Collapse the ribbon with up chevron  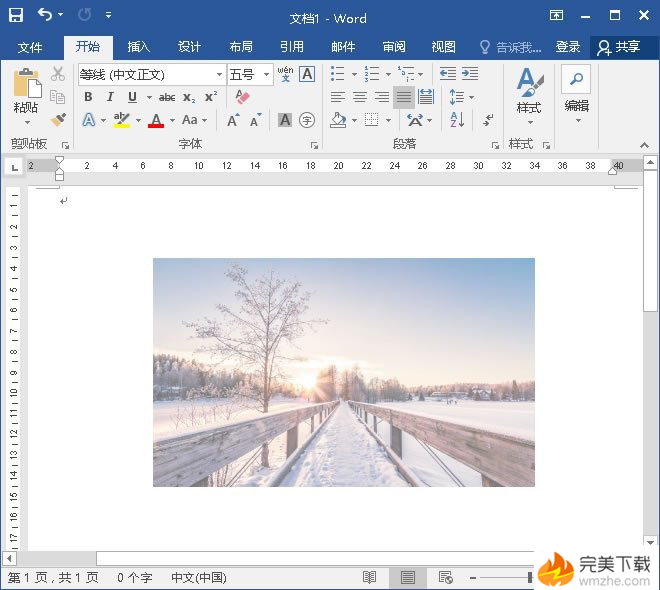(644, 145)
